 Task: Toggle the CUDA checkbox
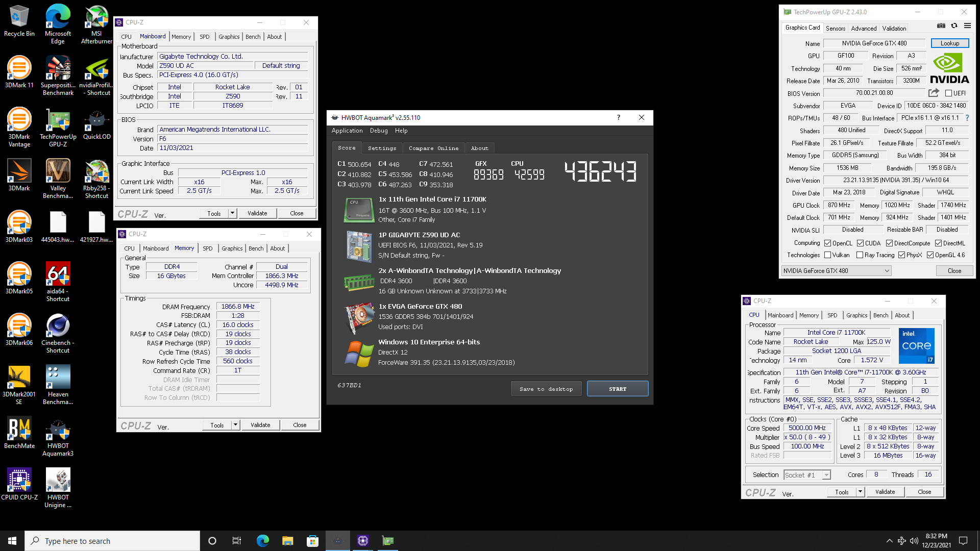click(x=861, y=243)
